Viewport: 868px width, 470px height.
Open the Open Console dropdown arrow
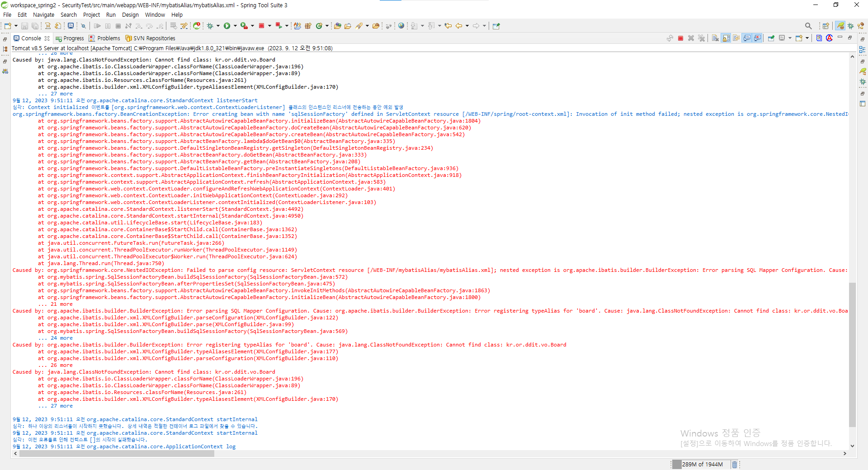coord(807,38)
